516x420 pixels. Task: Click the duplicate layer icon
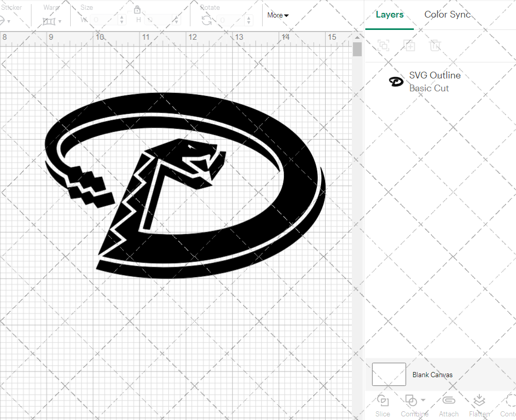(x=410, y=45)
